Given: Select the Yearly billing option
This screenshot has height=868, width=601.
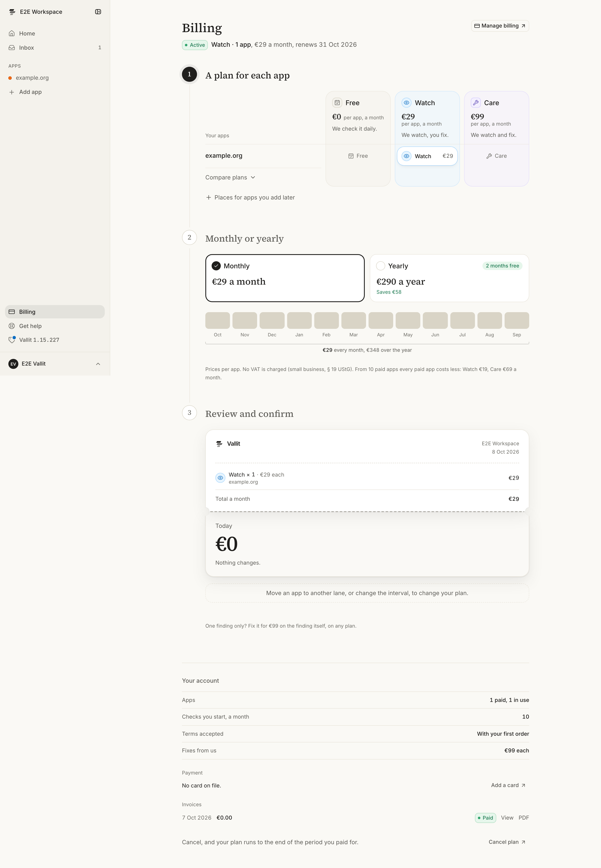Looking at the screenshot, I should click(x=449, y=278).
